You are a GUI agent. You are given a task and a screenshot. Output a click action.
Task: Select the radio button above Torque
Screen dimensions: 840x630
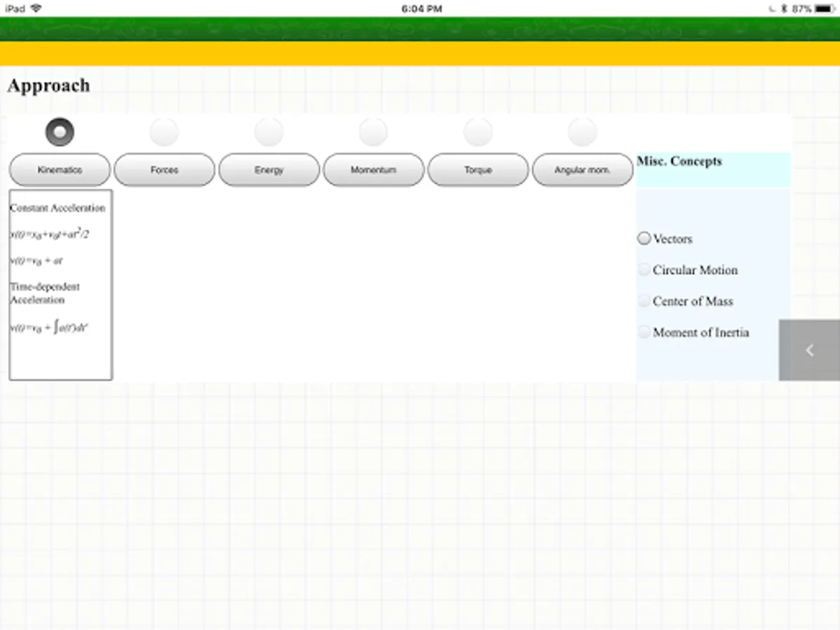tap(478, 132)
